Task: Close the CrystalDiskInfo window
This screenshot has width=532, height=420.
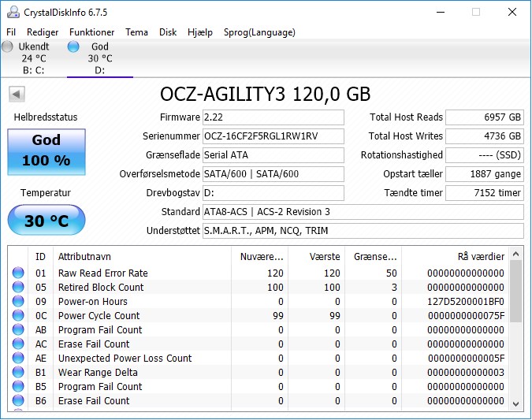Action: click(512, 12)
